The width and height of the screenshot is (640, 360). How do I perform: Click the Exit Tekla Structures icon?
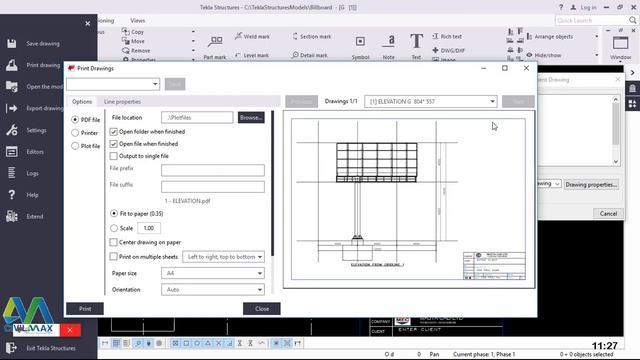pyautogui.click(x=11, y=348)
